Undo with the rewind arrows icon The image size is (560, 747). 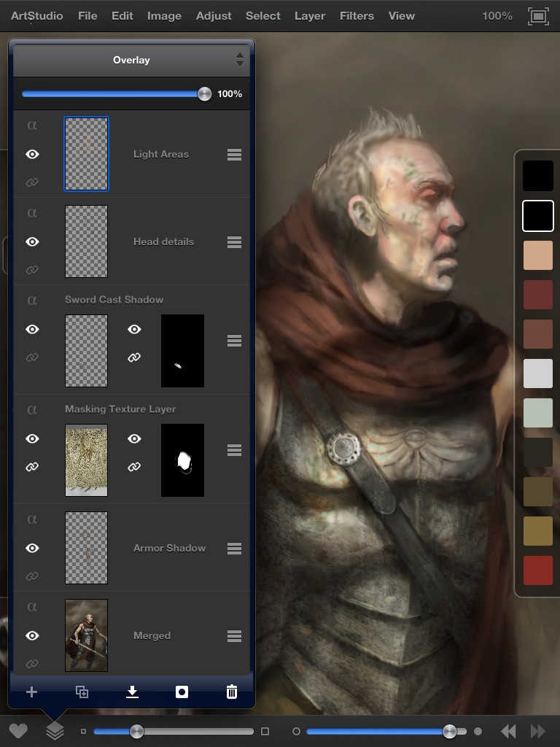(x=508, y=731)
